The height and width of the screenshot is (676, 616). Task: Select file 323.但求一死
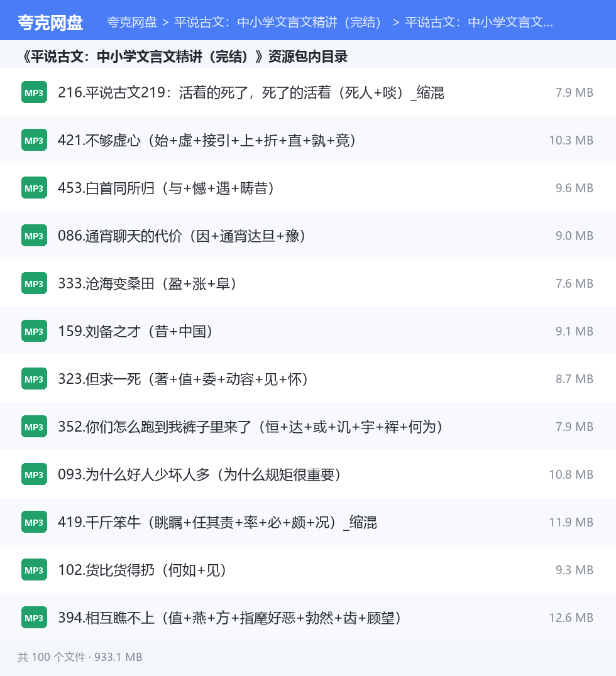coord(183,379)
